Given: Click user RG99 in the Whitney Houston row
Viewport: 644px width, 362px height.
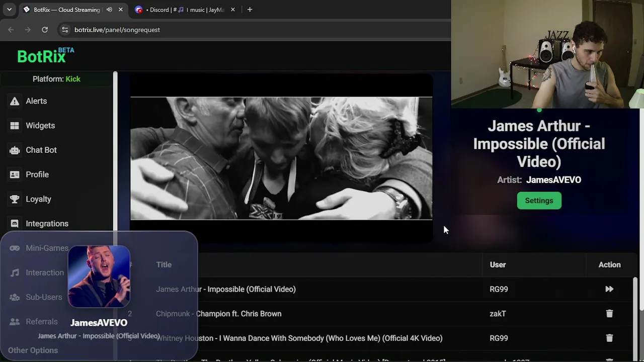Looking at the screenshot, I should [x=499, y=338].
